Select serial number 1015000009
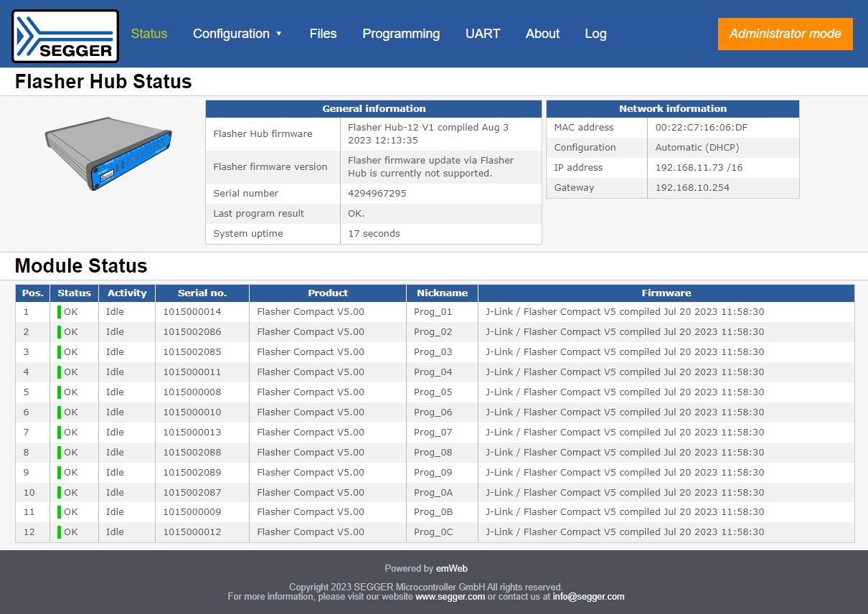Viewport: 868px width, 614px height. tap(192, 512)
